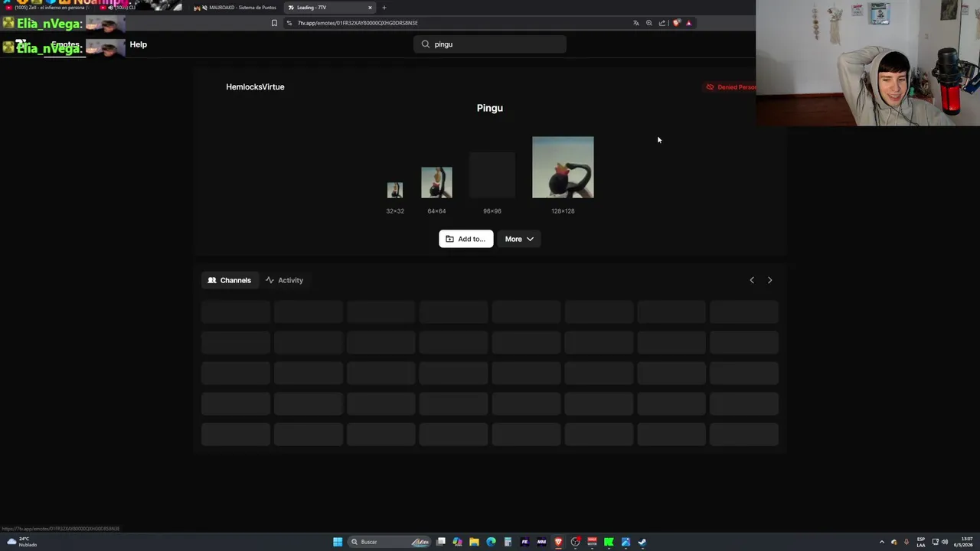Click the pingu search input field
The image size is (980, 551).
point(490,44)
